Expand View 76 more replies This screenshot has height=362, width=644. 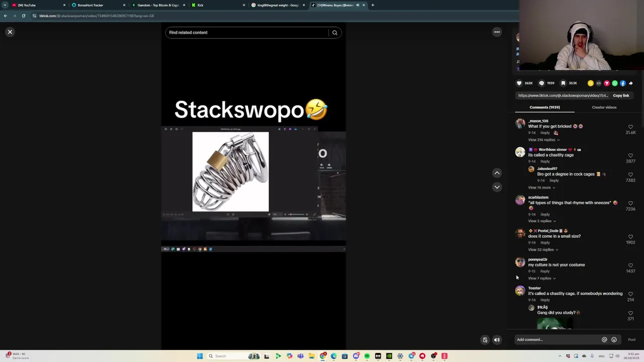541,188
